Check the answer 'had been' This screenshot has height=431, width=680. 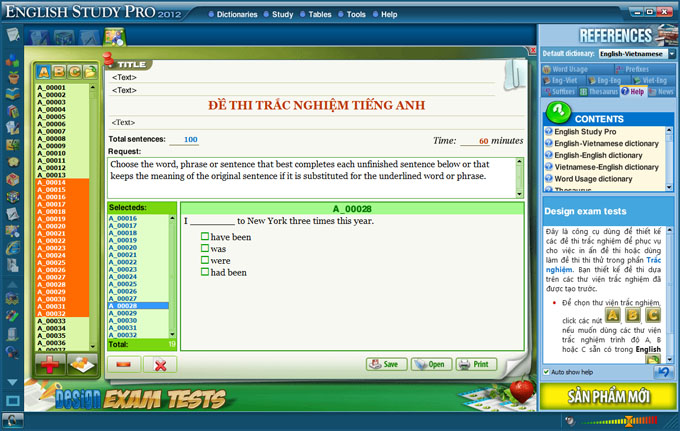tap(205, 272)
